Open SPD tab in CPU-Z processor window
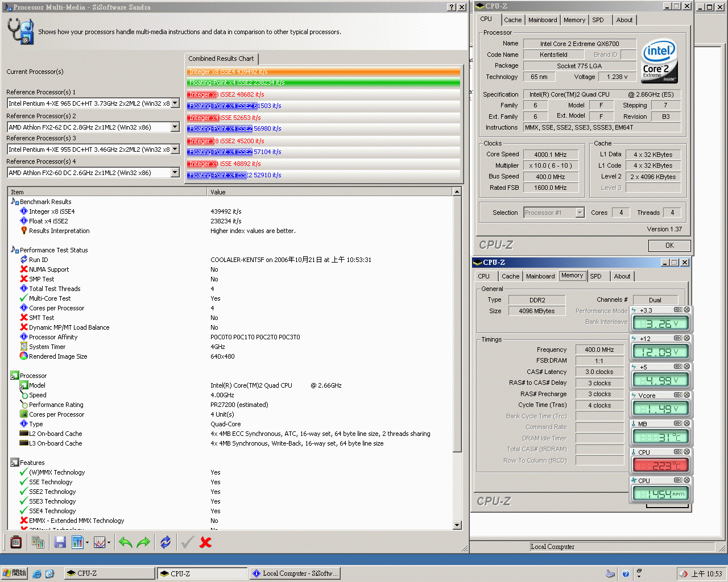 coord(598,20)
